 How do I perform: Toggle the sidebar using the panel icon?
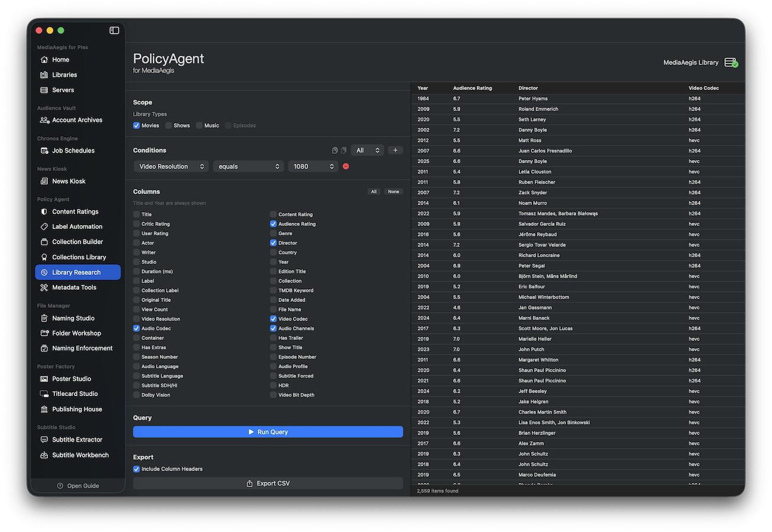click(114, 30)
